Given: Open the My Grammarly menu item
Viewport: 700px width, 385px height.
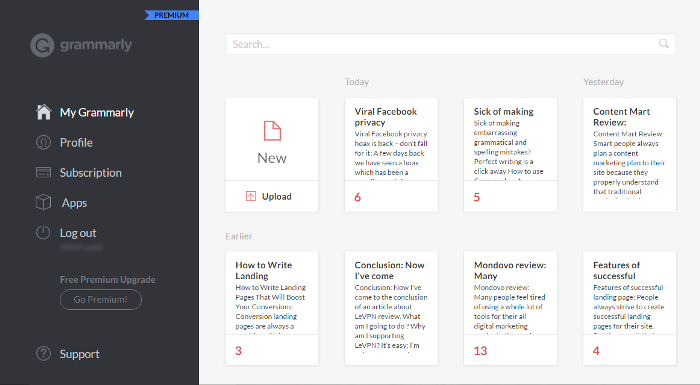Looking at the screenshot, I should (85, 112).
